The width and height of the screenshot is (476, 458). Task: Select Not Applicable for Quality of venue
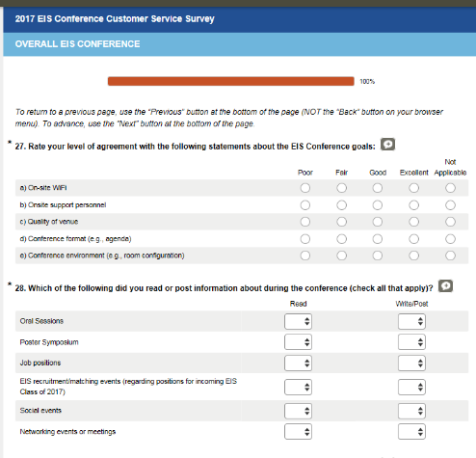tap(450, 222)
